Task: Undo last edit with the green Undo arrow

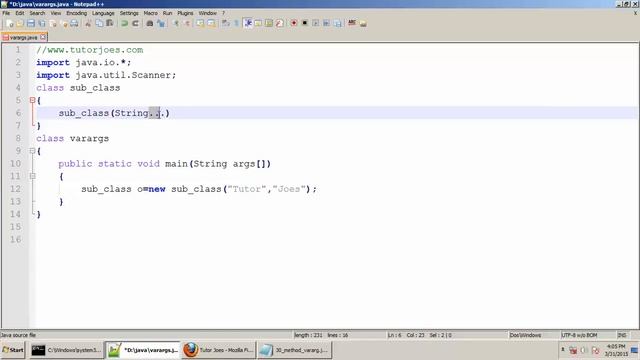Action: pyautogui.click(x=124, y=23)
